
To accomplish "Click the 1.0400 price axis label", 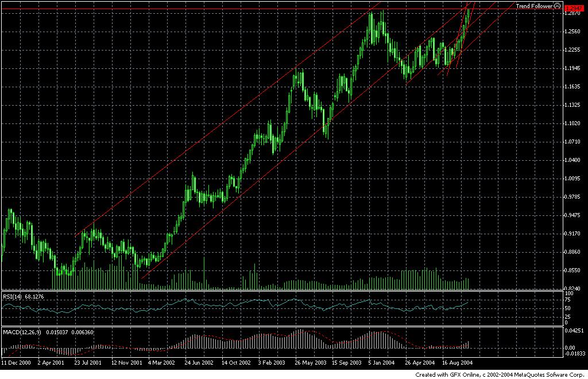I will tap(572, 160).
